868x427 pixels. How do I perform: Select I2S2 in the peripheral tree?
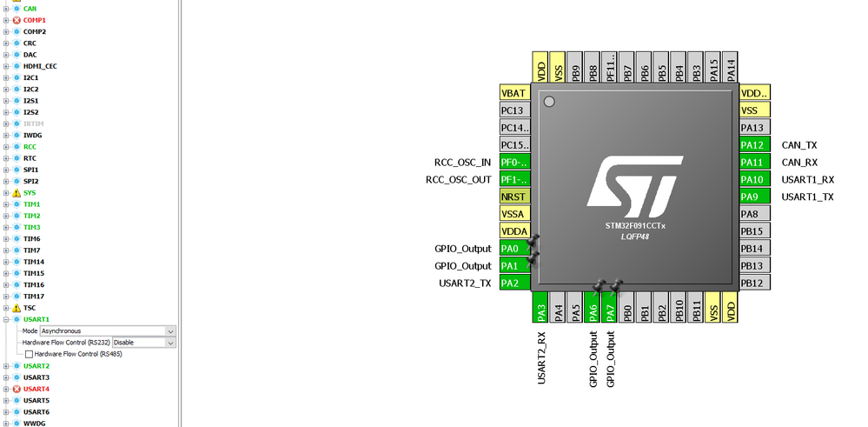(x=31, y=112)
